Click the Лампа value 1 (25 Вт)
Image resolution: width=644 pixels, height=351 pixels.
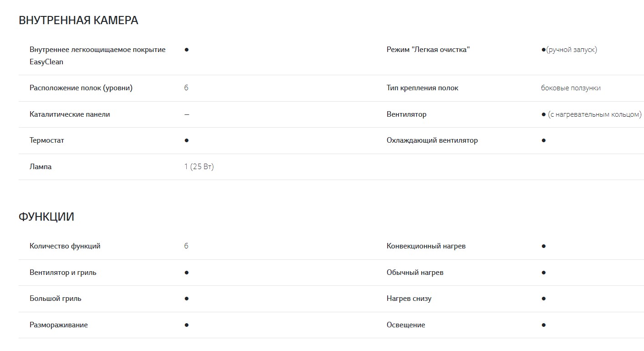pos(199,167)
